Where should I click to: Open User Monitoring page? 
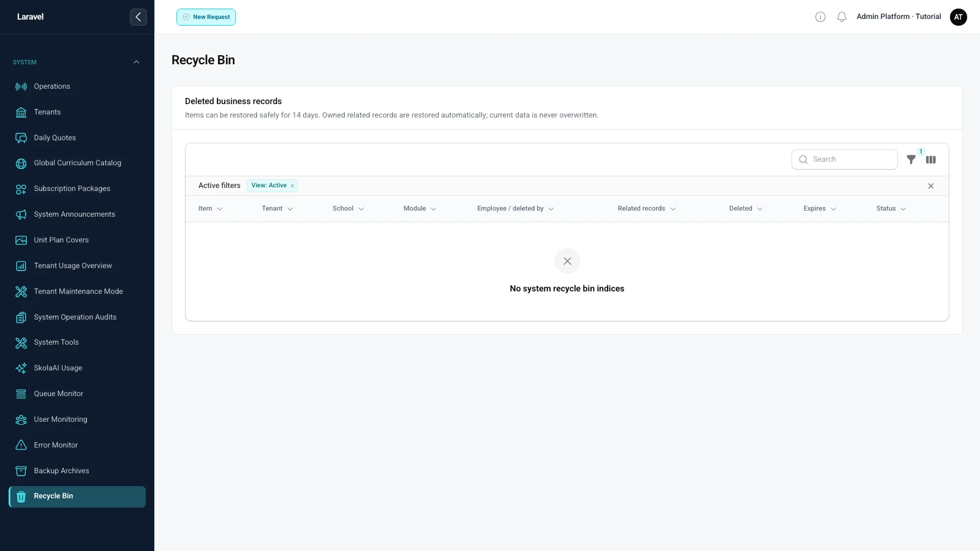tap(77, 419)
